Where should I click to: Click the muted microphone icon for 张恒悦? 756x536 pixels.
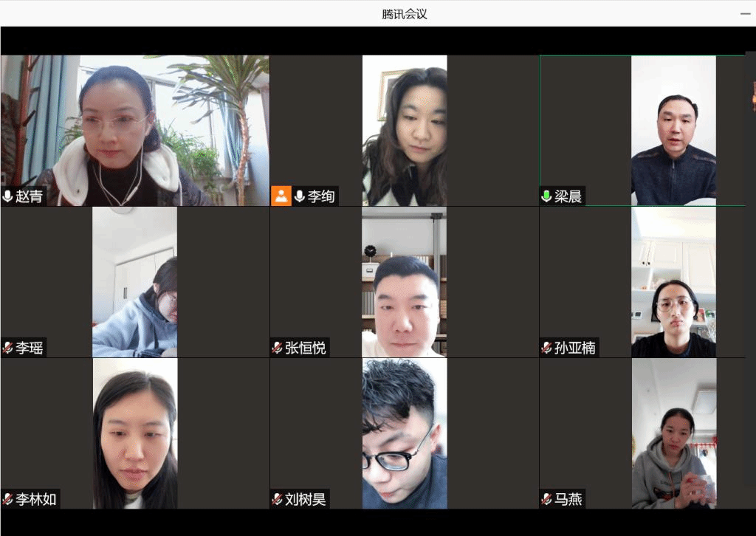278,348
